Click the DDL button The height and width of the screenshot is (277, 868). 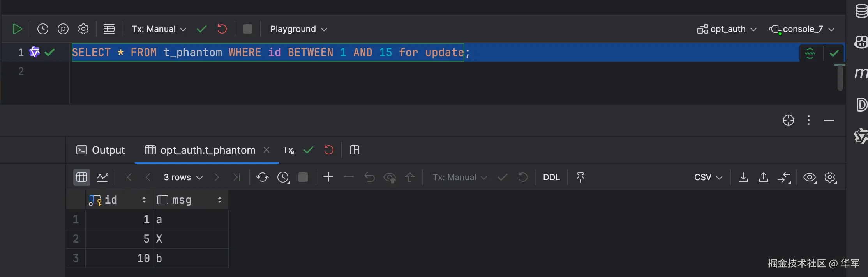[x=551, y=177]
